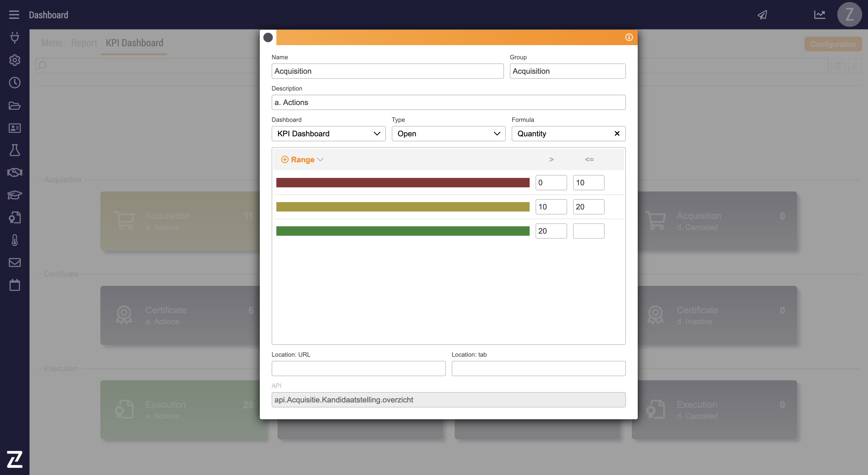
Task: Click the info icon in the dialog header
Action: [629, 37]
